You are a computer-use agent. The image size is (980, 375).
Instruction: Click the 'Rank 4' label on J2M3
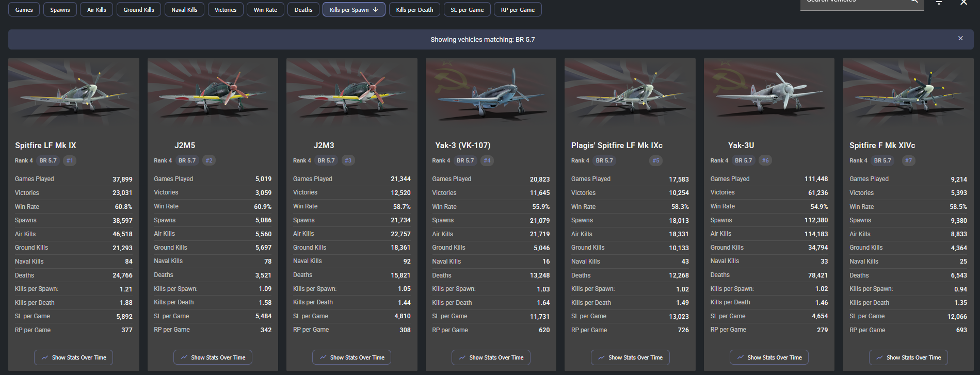click(x=302, y=160)
